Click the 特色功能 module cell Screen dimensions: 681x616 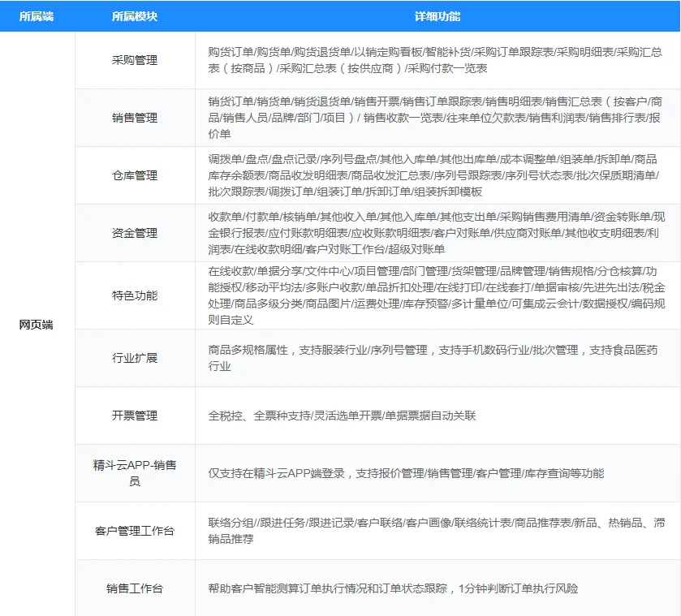[x=135, y=296]
